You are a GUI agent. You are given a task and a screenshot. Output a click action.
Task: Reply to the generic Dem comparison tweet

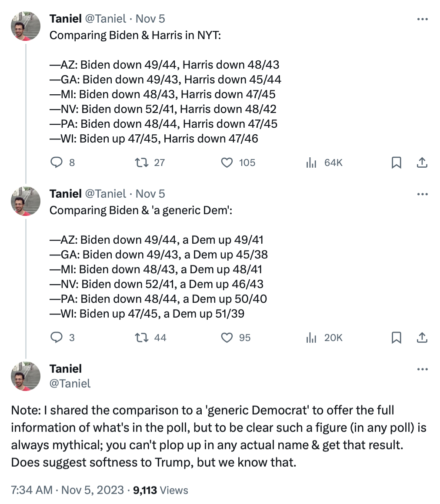pos(57,338)
